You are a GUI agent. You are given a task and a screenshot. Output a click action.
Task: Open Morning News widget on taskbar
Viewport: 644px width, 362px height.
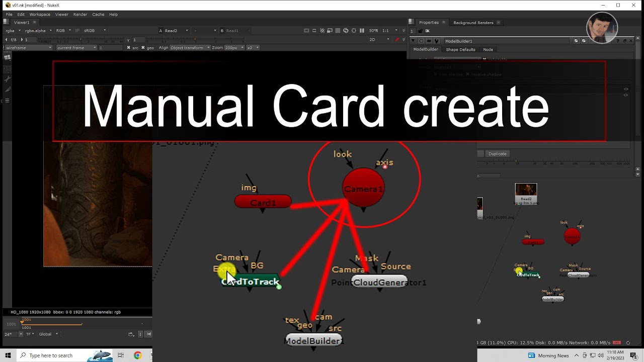pos(549,355)
